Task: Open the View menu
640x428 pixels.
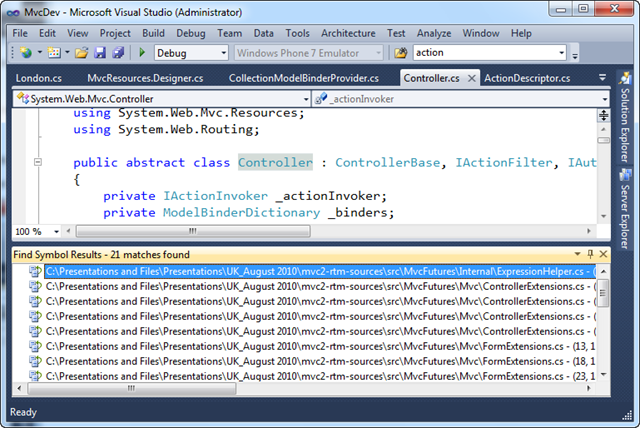Action: click(x=78, y=33)
